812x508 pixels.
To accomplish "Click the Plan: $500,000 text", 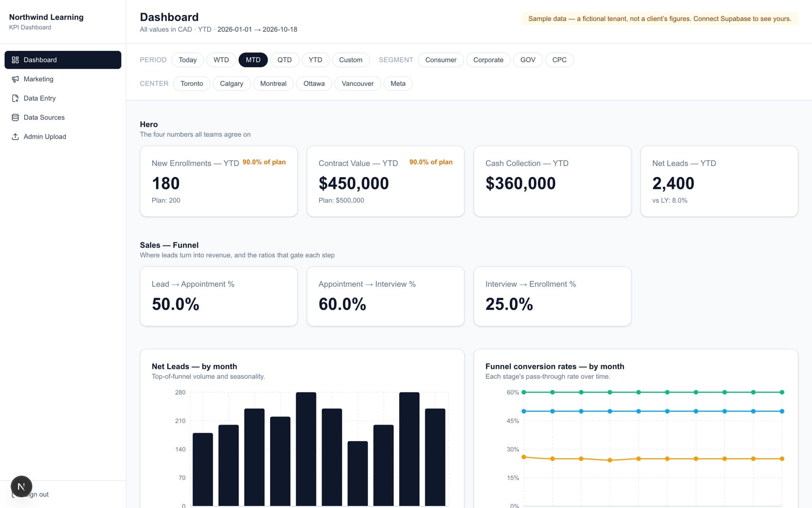I will 341,200.
